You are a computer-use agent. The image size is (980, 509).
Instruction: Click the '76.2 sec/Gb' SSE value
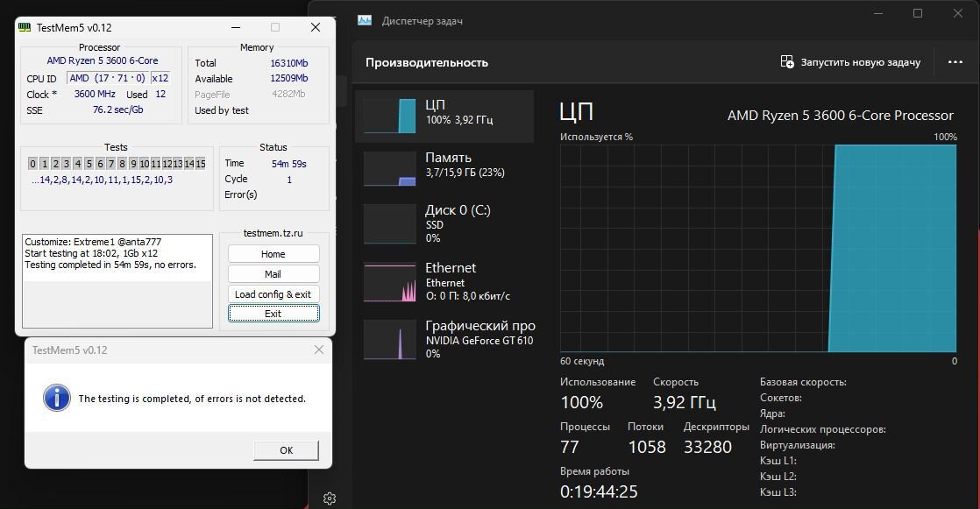(118, 110)
